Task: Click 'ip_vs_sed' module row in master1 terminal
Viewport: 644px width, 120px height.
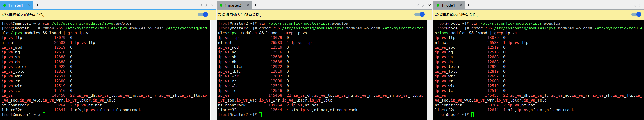Action: pyautogui.click(x=37, y=47)
